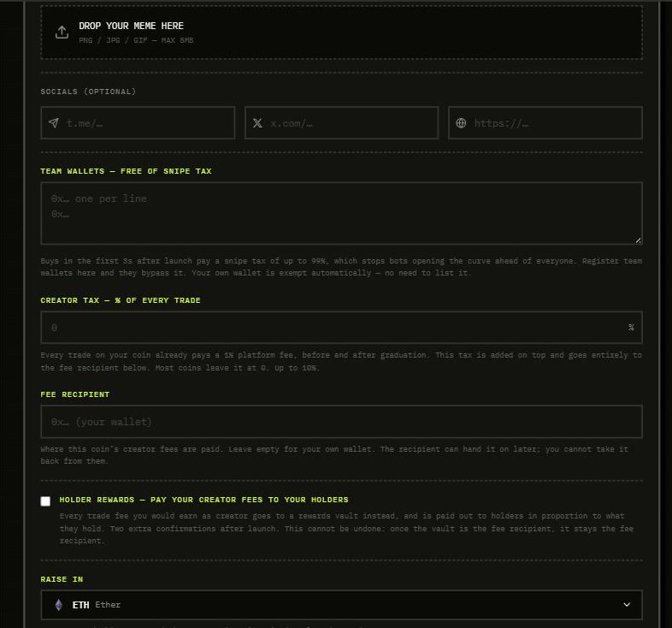672x628 pixels.
Task: Click the Ethereum diamond icon
Action: [59, 605]
